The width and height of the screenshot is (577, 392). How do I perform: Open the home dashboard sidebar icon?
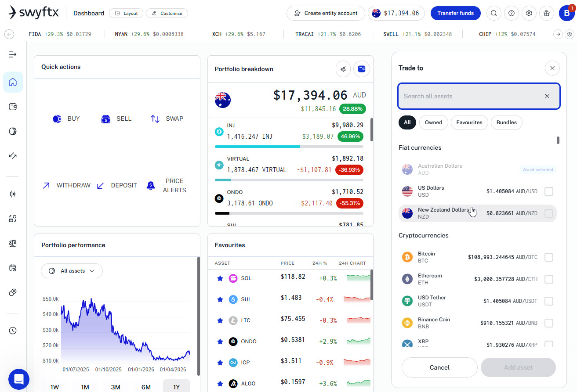[x=13, y=82]
